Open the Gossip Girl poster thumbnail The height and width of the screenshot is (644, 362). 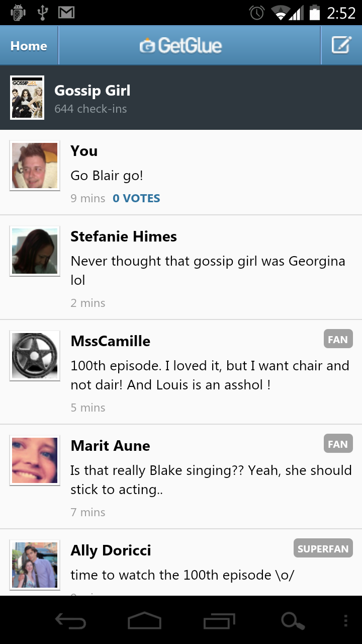point(27,98)
